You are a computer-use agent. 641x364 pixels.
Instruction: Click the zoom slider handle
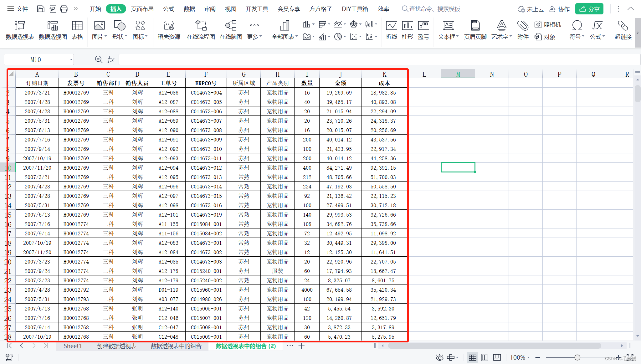click(577, 357)
